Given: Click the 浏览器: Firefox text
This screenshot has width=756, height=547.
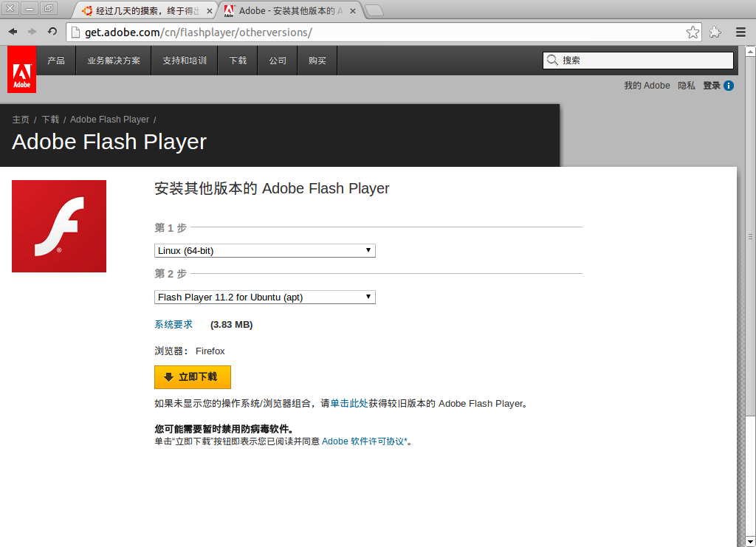Looking at the screenshot, I should 190,351.
